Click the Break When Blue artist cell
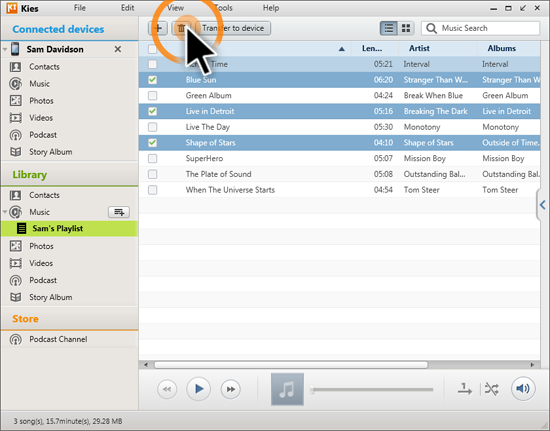 pos(433,96)
